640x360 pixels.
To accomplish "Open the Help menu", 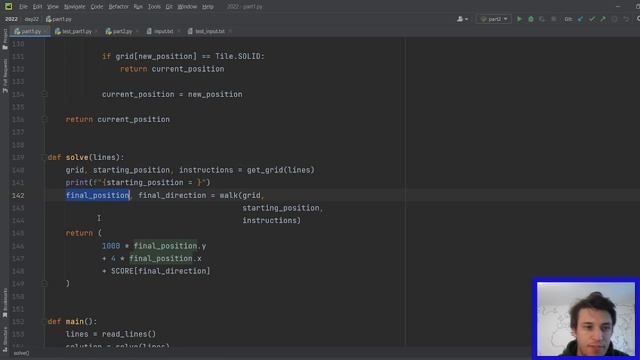I will coord(208,7).
